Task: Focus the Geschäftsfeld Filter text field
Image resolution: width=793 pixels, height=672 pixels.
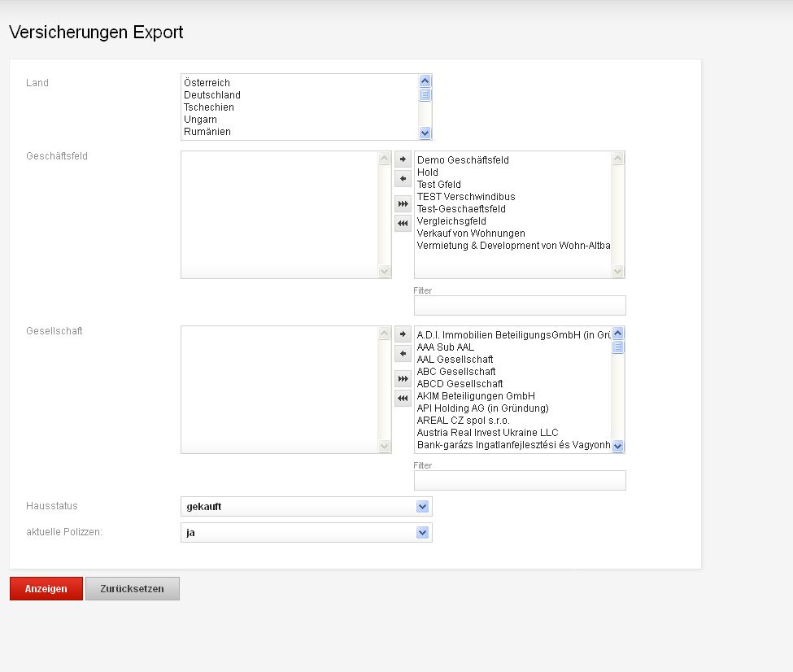Action: pyautogui.click(x=520, y=305)
